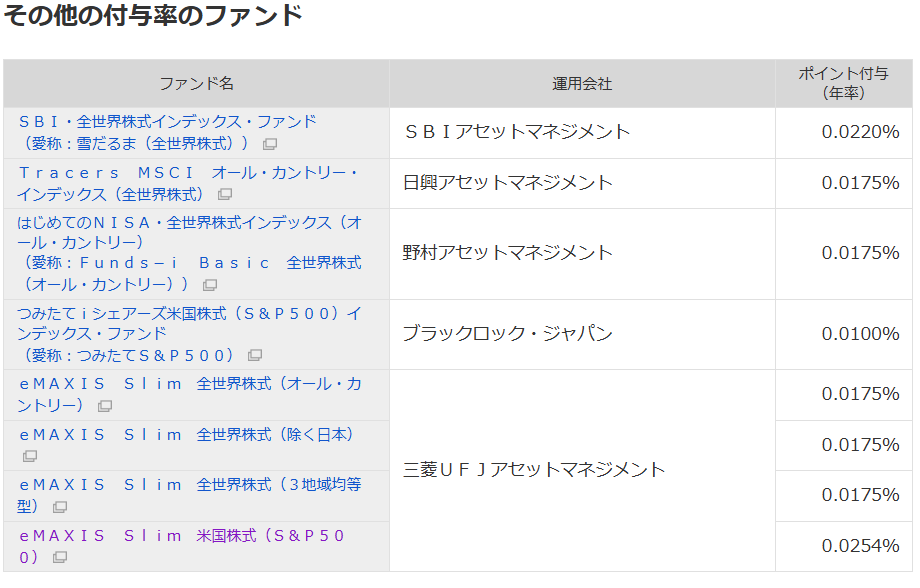This screenshot has width=920, height=588.
Task: Click the 運用会社 column header
Action: [x=582, y=84]
